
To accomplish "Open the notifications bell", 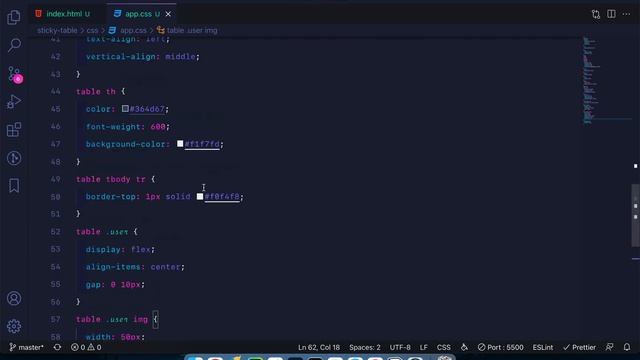I will (627, 347).
